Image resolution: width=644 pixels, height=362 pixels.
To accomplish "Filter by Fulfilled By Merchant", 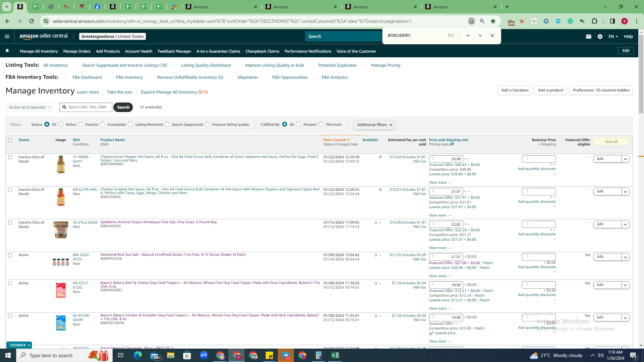I will click(321, 124).
